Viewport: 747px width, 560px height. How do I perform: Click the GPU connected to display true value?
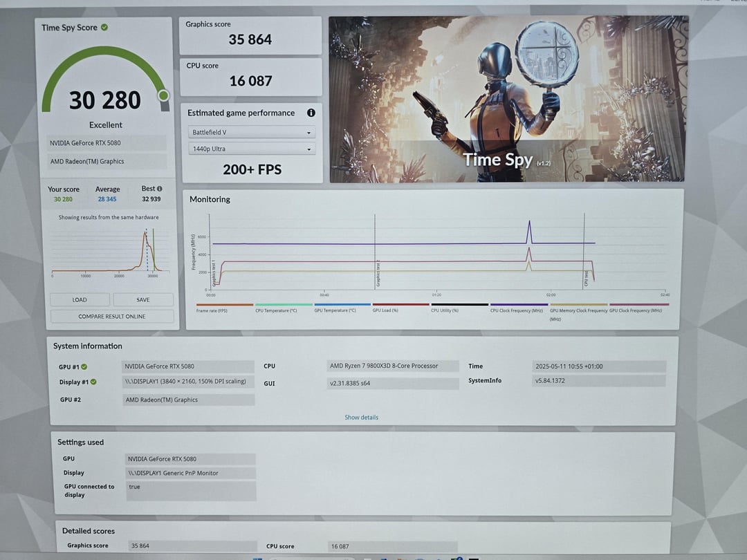191,491
